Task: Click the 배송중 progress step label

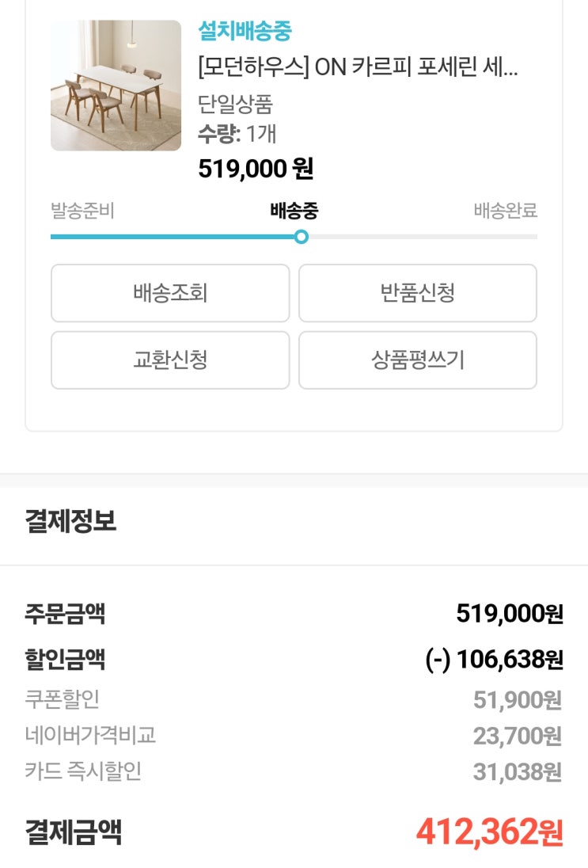Action: click(294, 211)
